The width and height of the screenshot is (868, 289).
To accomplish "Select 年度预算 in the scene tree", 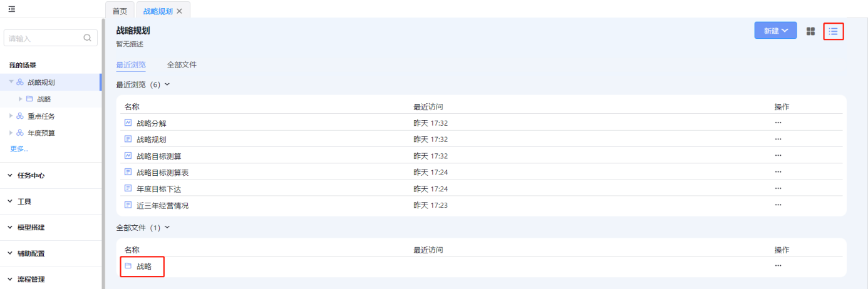I will click(x=41, y=133).
